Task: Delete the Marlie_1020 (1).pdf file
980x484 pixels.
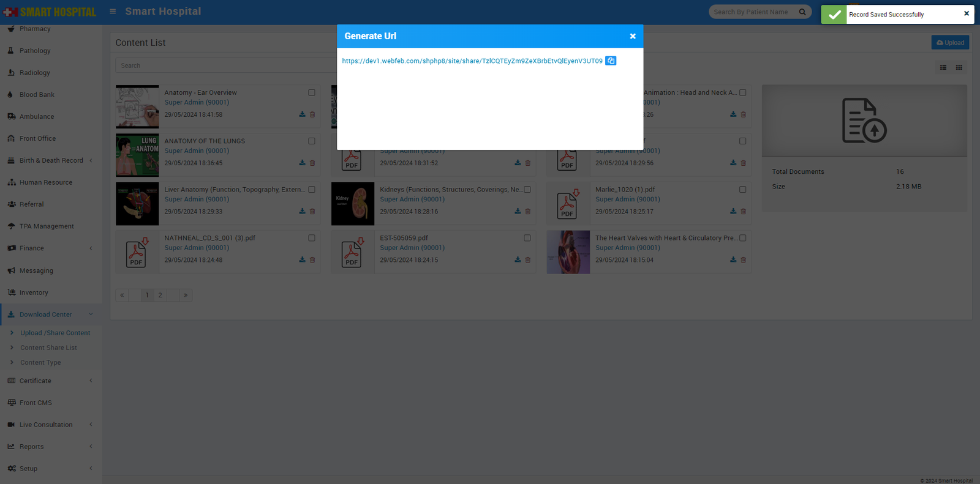Action: coord(743,212)
